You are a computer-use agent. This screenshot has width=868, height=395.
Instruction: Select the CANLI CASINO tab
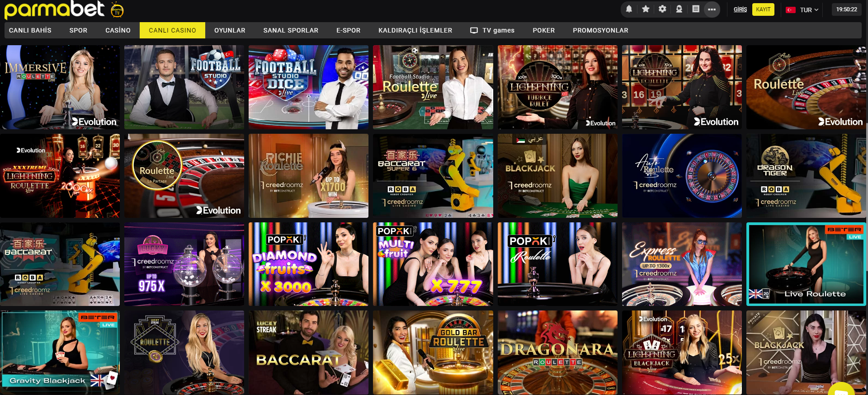point(172,30)
